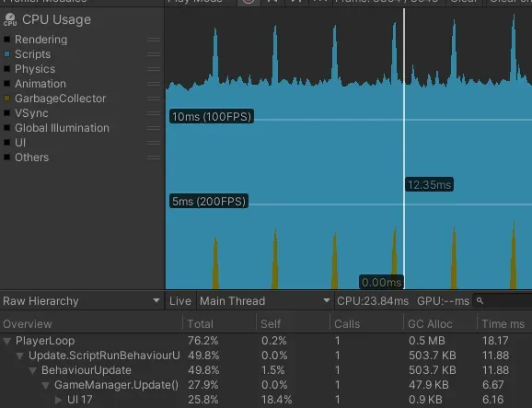The height and width of the screenshot is (408, 532).
Task: Select the BehaviourUpdate row name
Action: [87, 370]
